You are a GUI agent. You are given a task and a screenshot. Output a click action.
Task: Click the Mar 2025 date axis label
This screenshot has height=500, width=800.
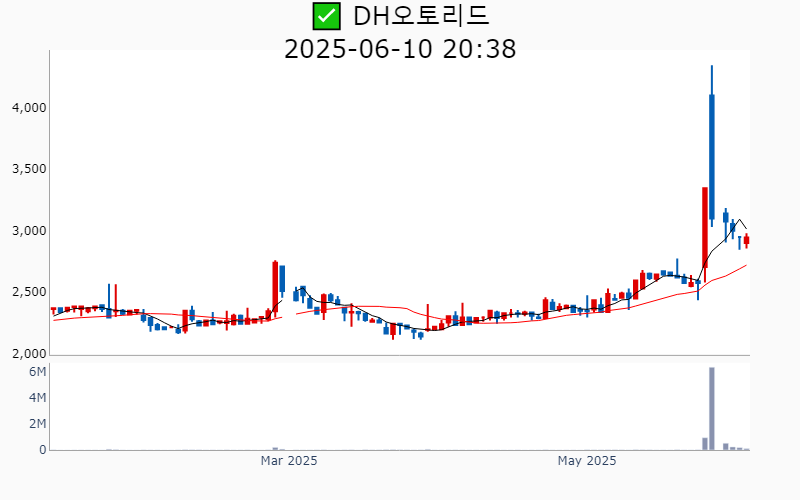tap(289, 461)
